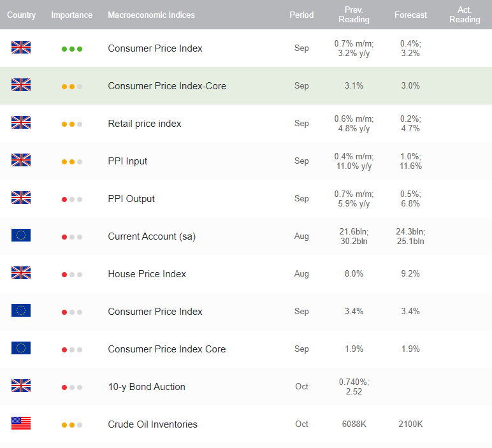Click the Forecast column header
Screen dimensions: 492x448
(410, 15)
